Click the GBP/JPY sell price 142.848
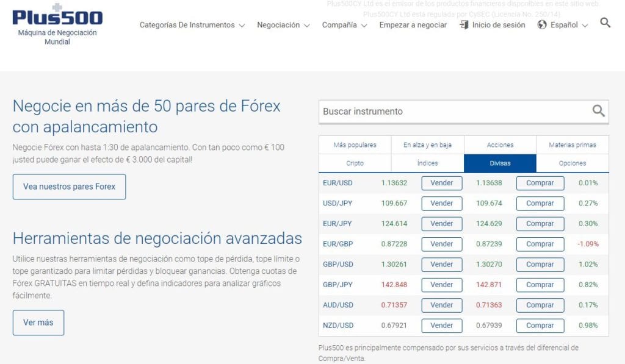625x364 pixels. click(394, 285)
